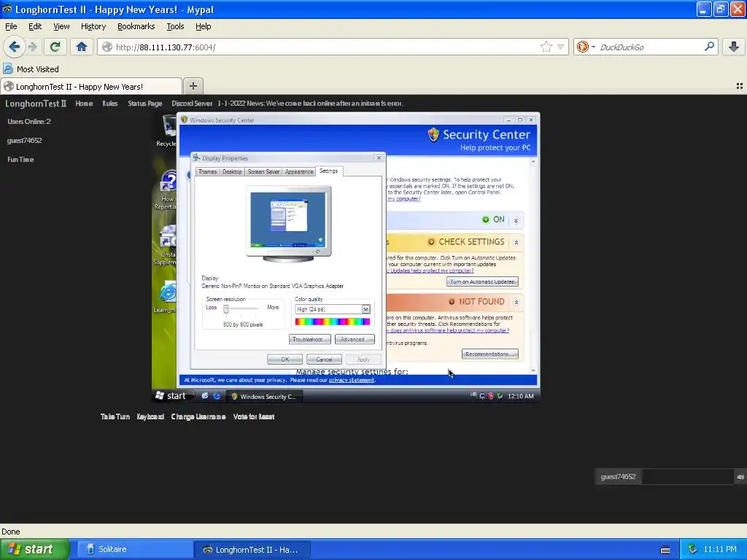Viewport: 747px width, 560px height.
Task: Click Windows Security Center VM taskbar item
Action: coord(264,396)
